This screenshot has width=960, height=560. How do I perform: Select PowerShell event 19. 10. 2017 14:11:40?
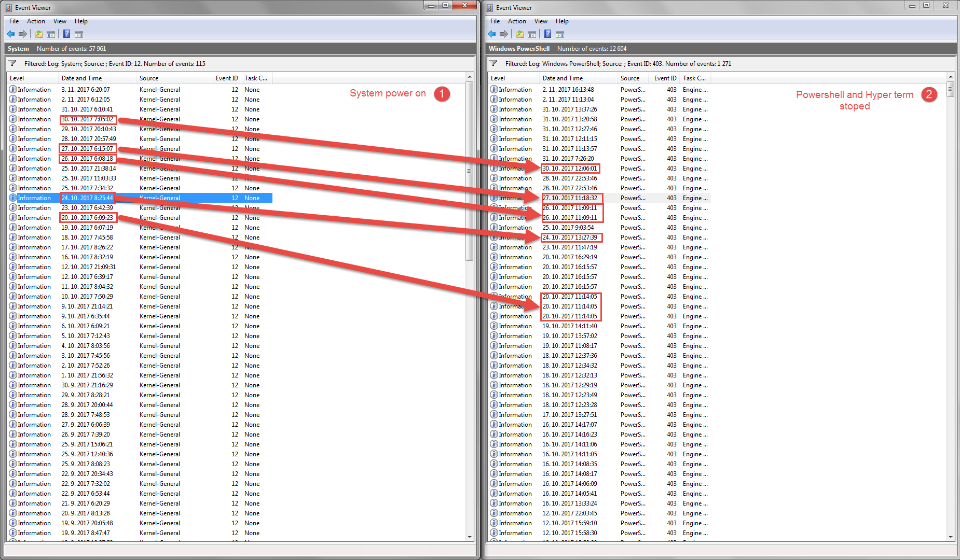click(x=599, y=326)
